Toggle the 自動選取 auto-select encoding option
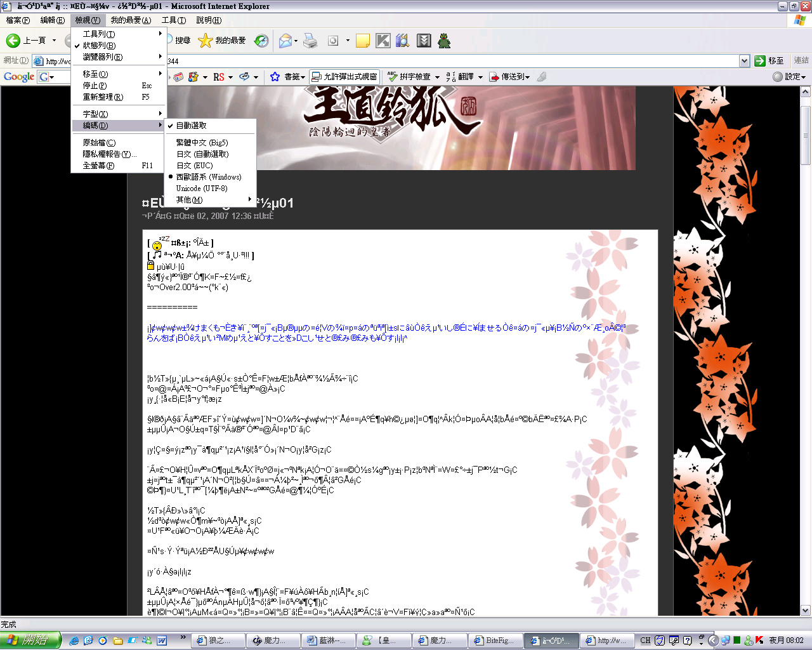This screenshot has height=650, width=812. (x=211, y=126)
